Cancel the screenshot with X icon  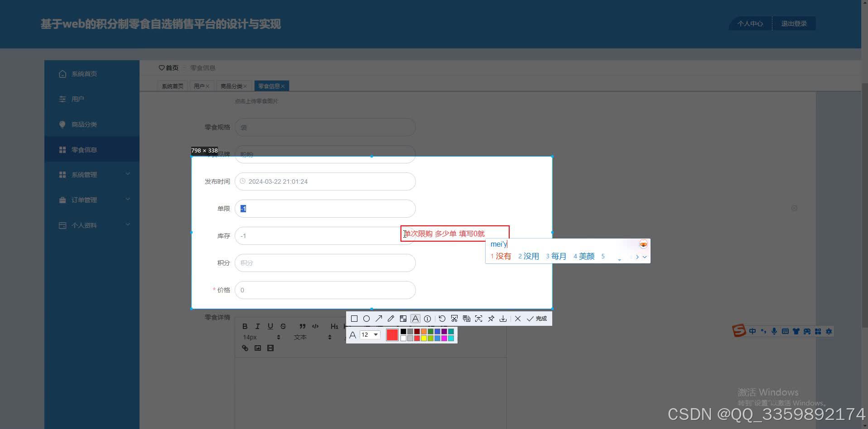pos(518,319)
